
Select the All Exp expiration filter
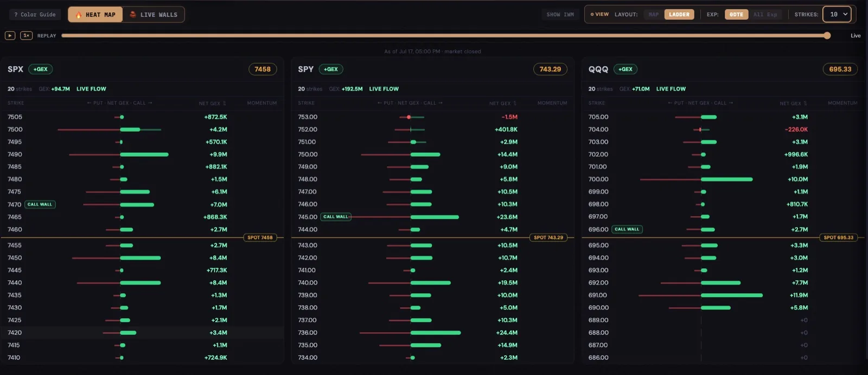pyautogui.click(x=765, y=15)
